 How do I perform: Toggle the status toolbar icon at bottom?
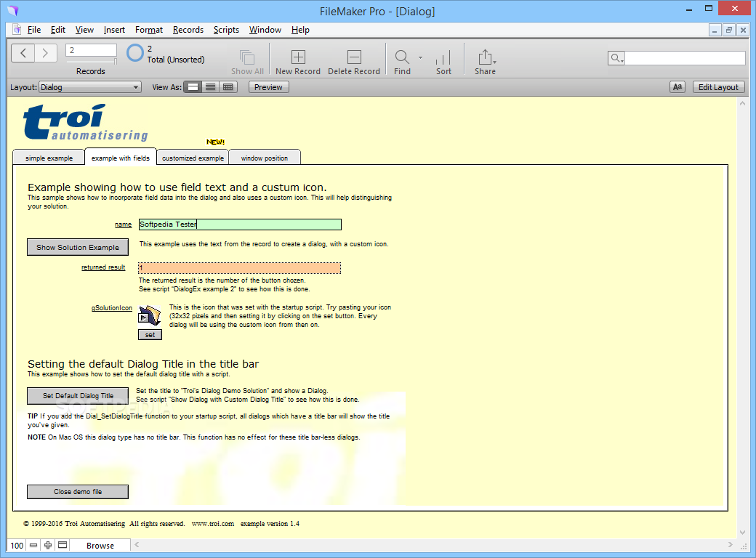pyautogui.click(x=63, y=545)
